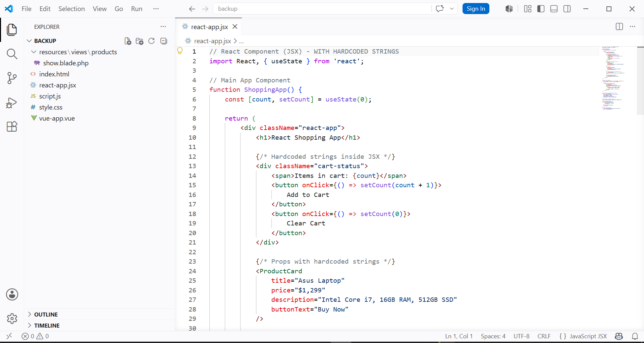Create a new file in BACKUP folder
Viewport: 644px width, 343px height.
pos(128,41)
